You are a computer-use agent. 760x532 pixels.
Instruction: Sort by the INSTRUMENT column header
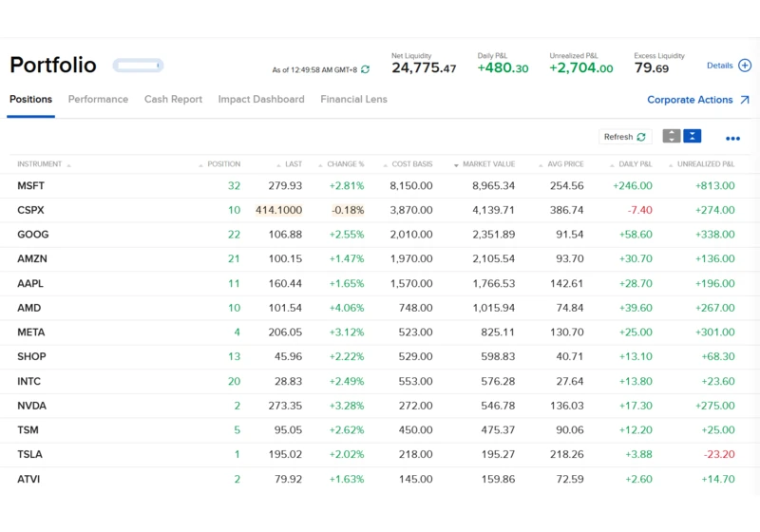pos(40,164)
